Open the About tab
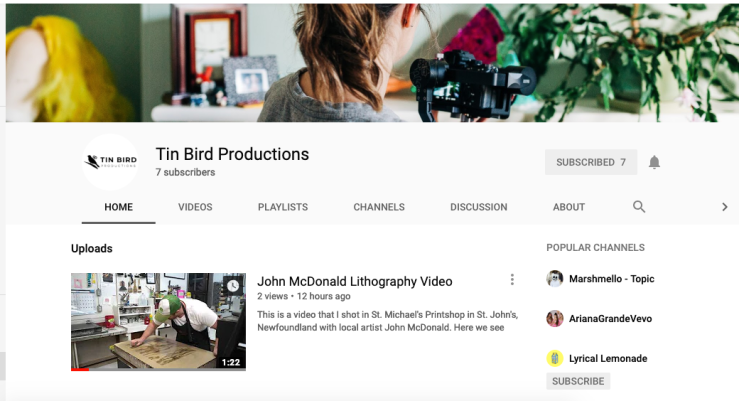The width and height of the screenshot is (739, 401). (569, 207)
